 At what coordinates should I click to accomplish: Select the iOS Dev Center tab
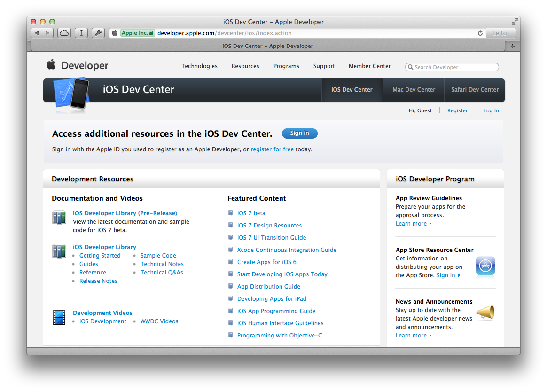click(x=352, y=90)
